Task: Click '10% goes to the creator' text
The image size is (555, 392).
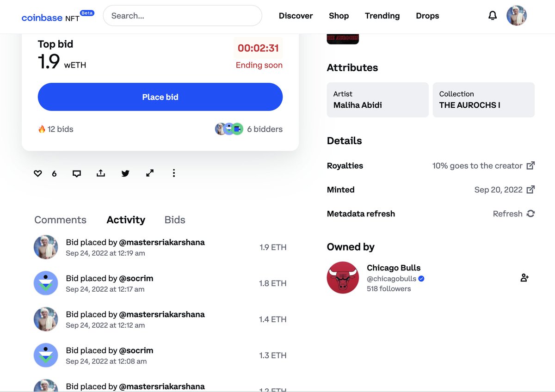Action: (x=477, y=165)
